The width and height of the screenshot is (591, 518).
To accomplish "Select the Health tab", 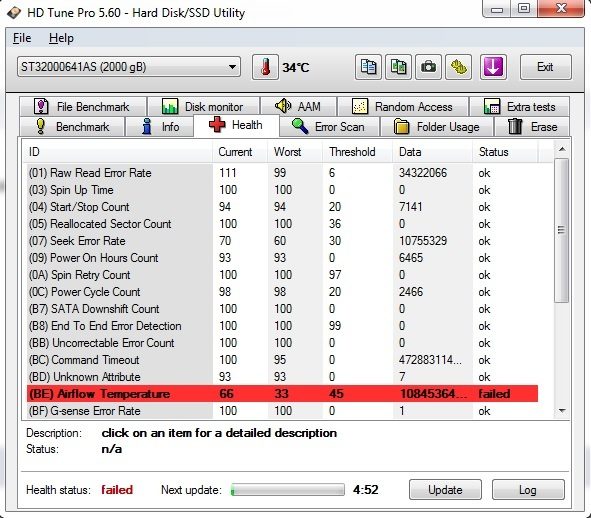I will click(x=236, y=125).
